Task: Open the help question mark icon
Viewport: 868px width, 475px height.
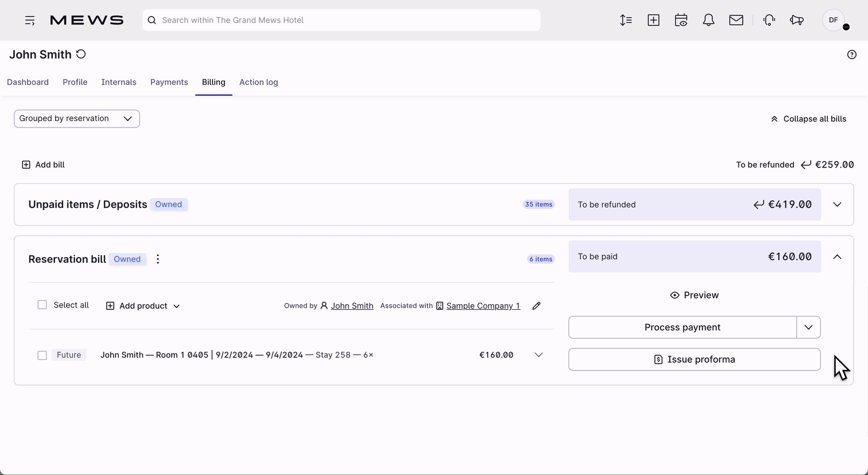Action: click(852, 54)
